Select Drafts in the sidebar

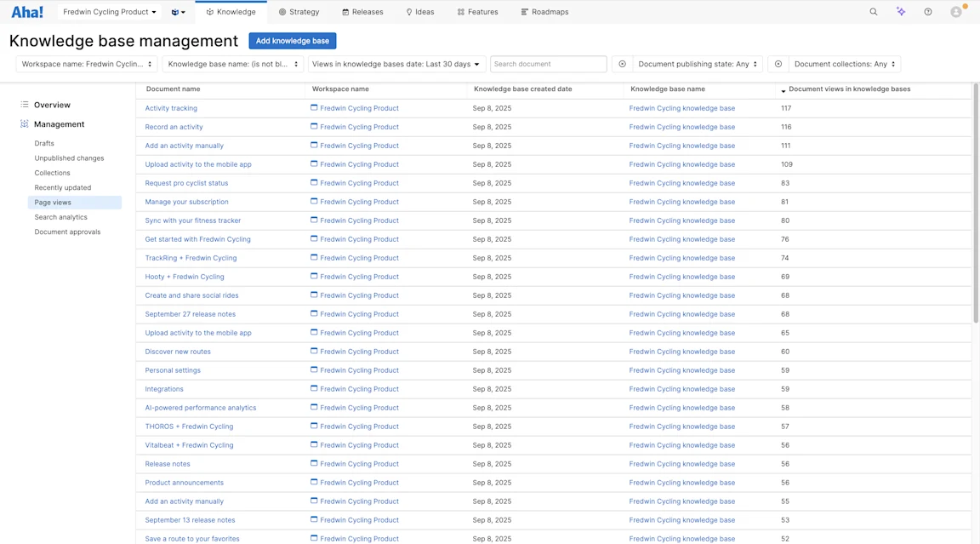pyautogui.click(x=44, y=143)
